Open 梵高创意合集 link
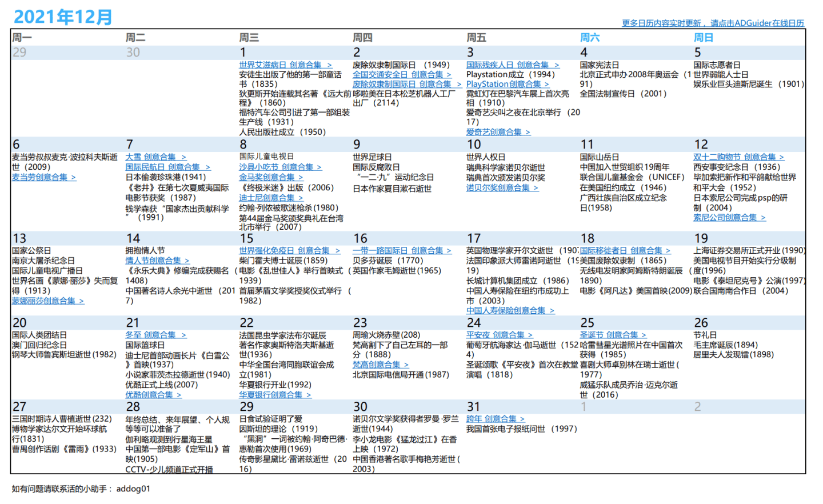Screen dimensions: 823x504 pyautogui.click(x=381, y=365)
